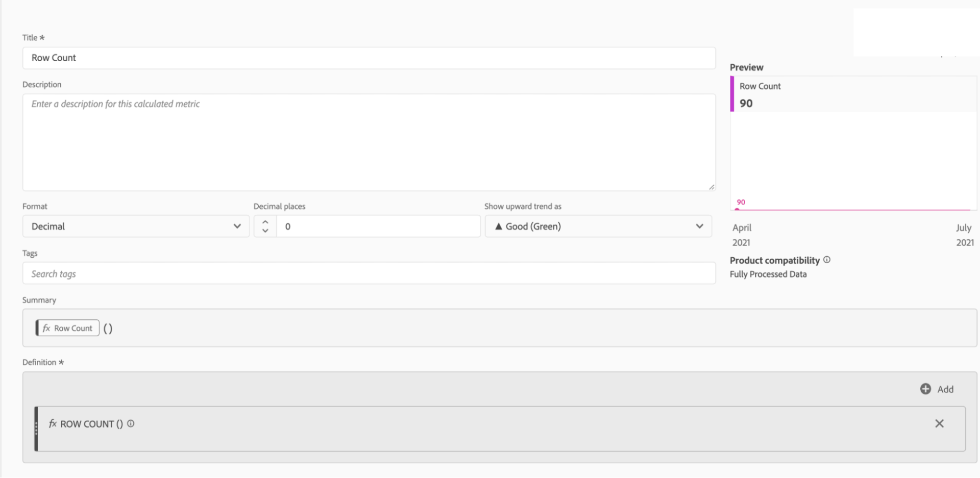The image size is (980, 478).
Task: Remove the ROW COUNT block via X icon
Action: (x=940, y=423)
